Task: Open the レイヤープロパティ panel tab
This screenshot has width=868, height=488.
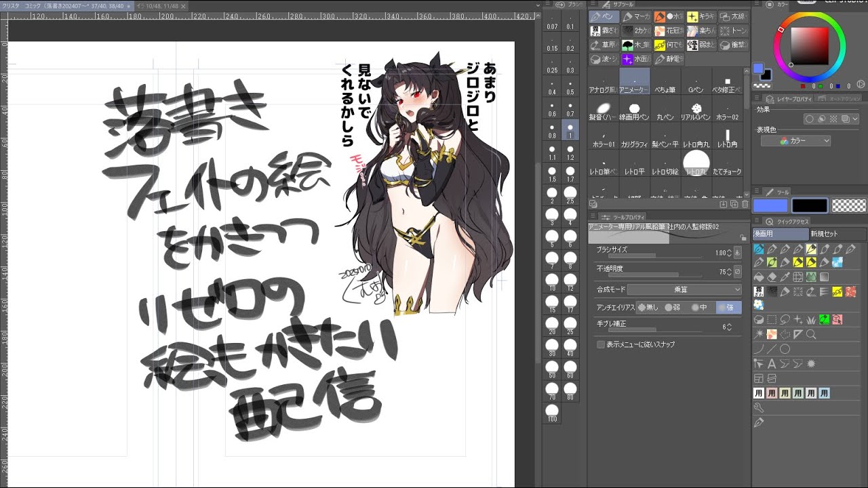Action: [x=787, y=99]
